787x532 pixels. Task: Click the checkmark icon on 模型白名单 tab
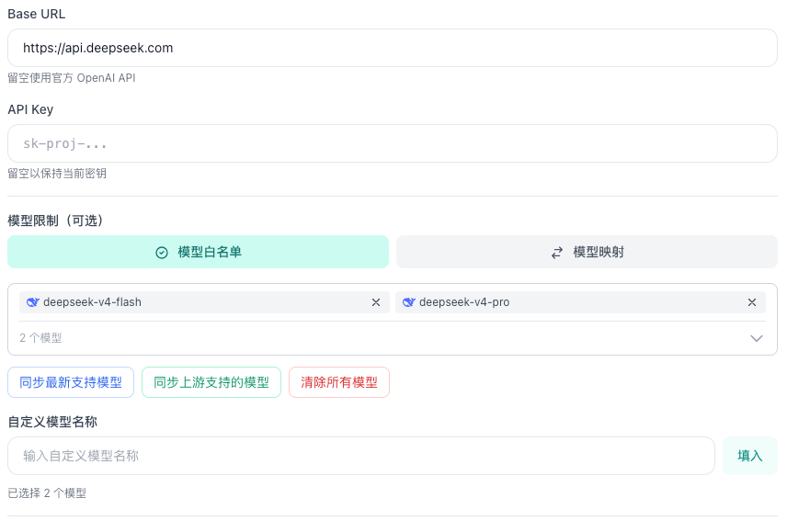[162, 252]
